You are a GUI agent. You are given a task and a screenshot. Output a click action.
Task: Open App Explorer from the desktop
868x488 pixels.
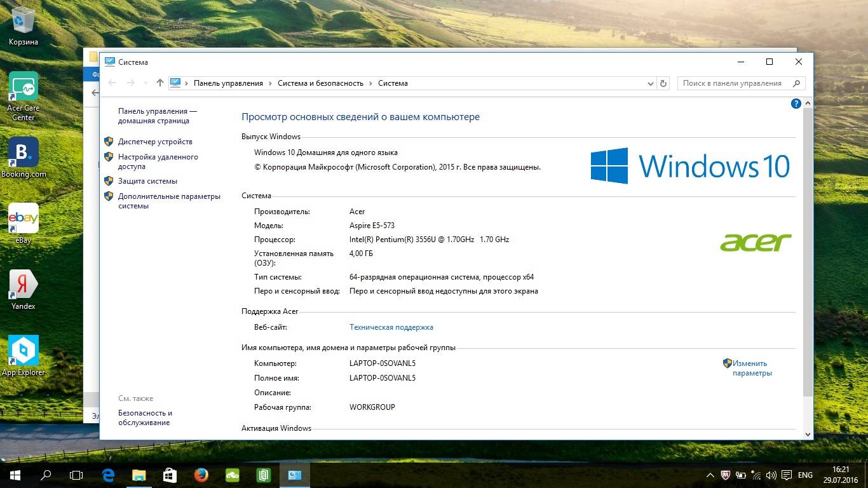(24, 356)
